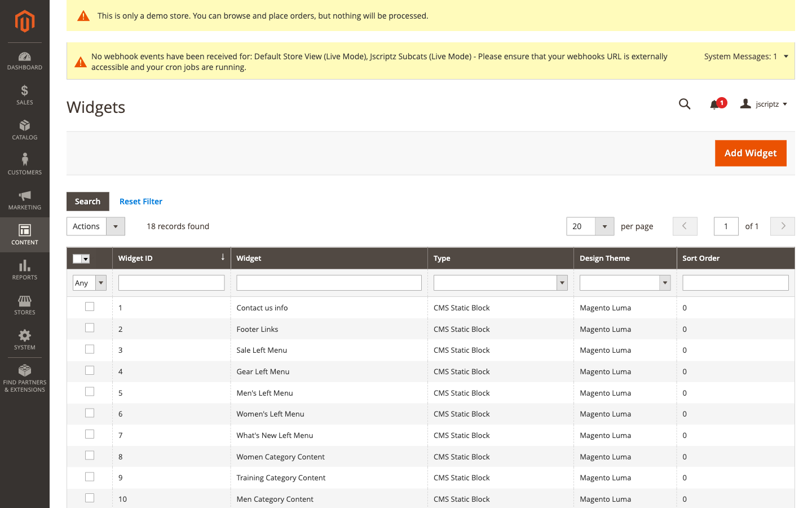Expand the Actions dropdown
Image resolution: width=812 pixels, height=508 pixels.
pos(115,226)
